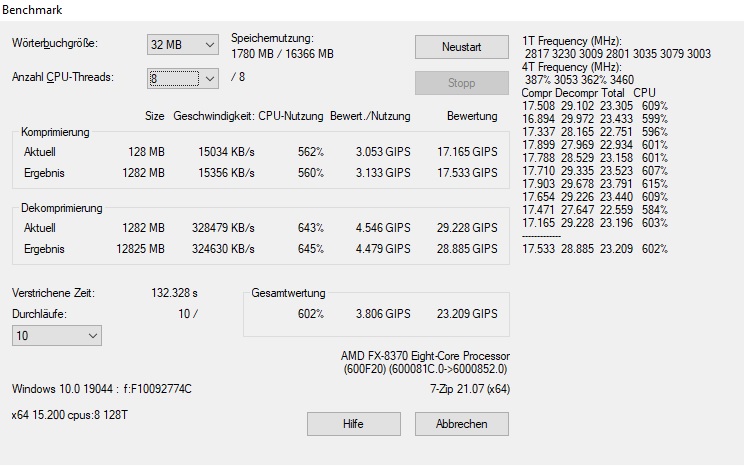The image size is (744, 466).
Task: Click the AMD FX-8370 Eight-Core Processor text
Action: (425, 356)
